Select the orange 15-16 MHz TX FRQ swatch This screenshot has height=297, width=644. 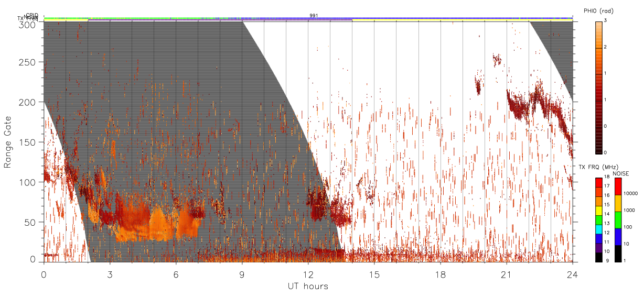pos(598,201)
